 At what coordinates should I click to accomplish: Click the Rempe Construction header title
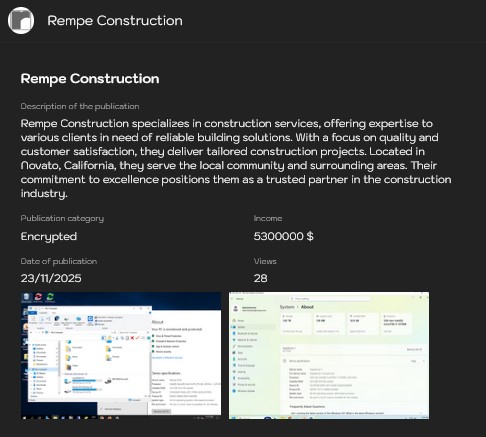click(x=115, y=21)
